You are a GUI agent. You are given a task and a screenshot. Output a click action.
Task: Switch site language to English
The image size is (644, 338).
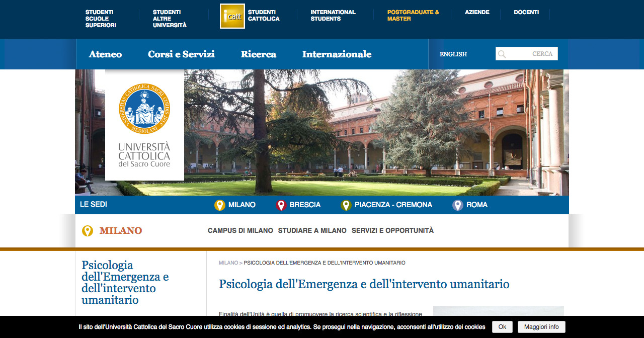click(453, 54)
